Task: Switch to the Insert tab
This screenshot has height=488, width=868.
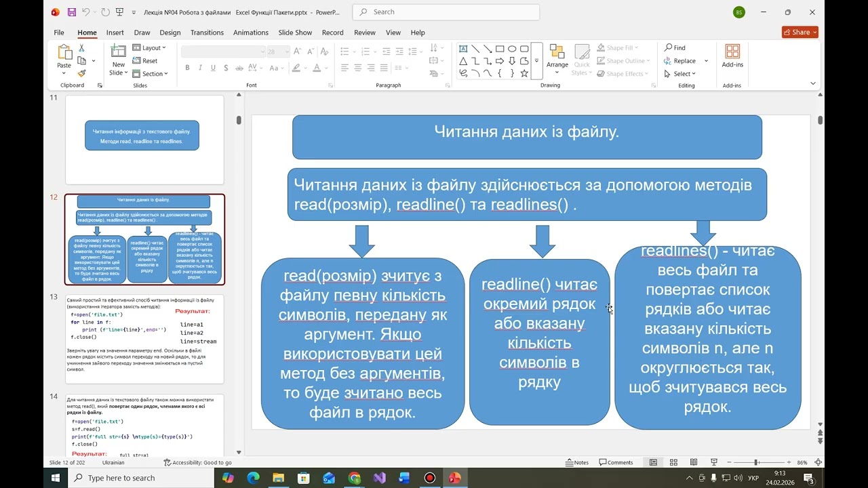Action: (x=115, y=33)
